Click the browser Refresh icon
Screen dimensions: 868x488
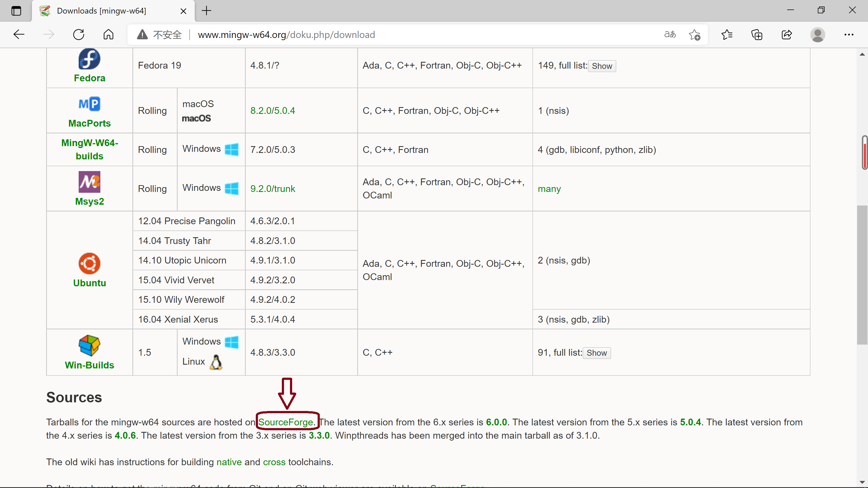[x=78, y=35]
